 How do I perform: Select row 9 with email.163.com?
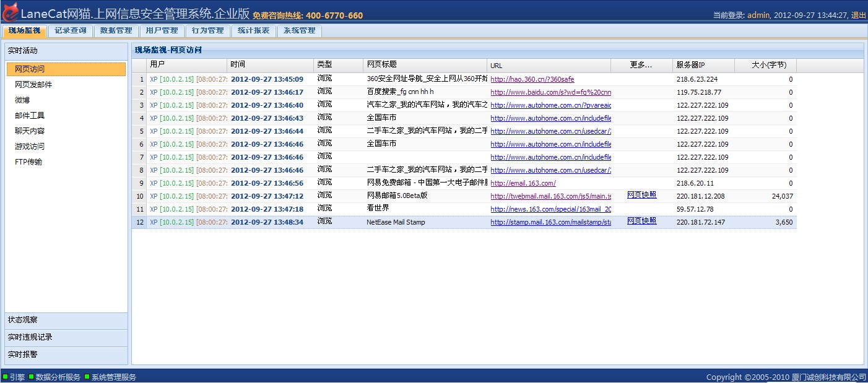click(x=464, y=183)
